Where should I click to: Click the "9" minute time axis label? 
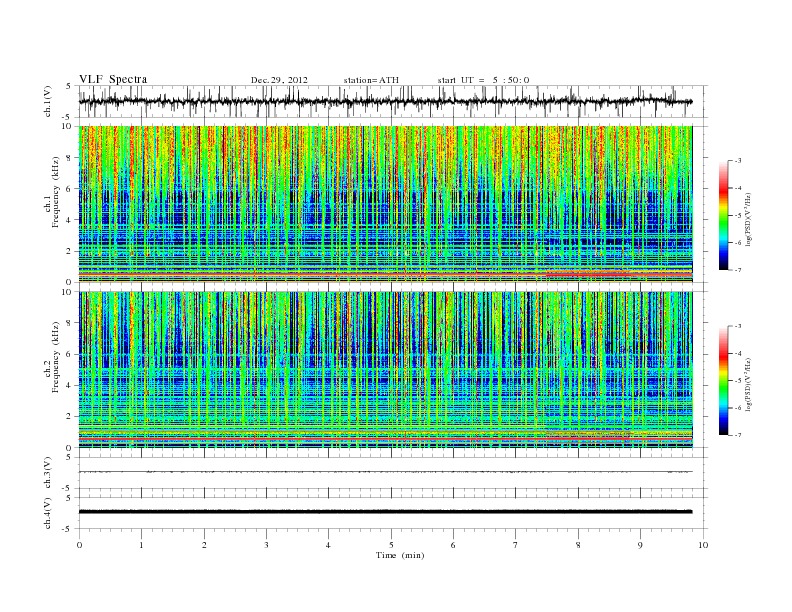[x=640, y=545]
